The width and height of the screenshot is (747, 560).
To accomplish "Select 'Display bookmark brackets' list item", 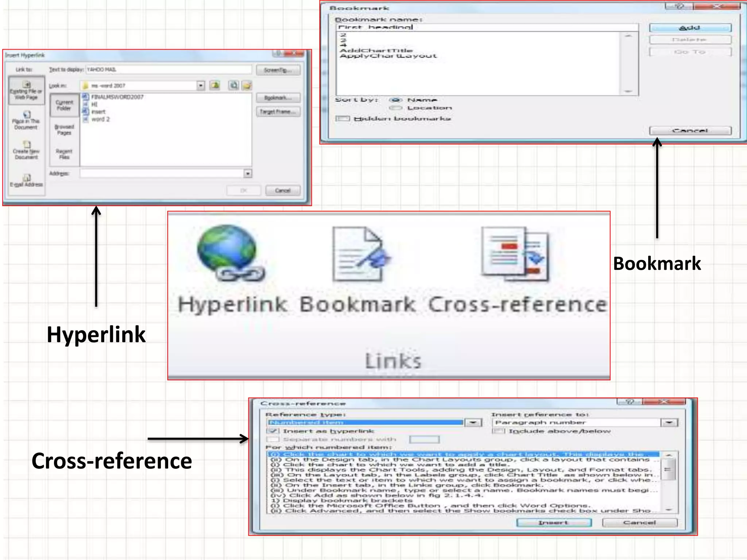I will pyautogui.click(x=341, y=500).
